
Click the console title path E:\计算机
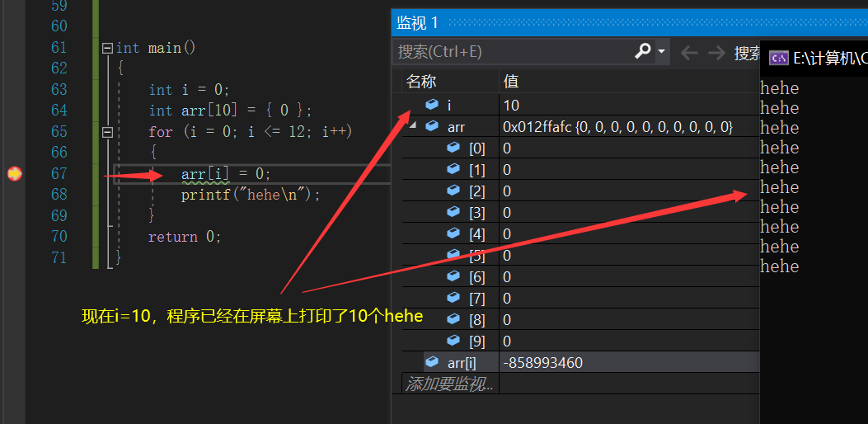830,59
